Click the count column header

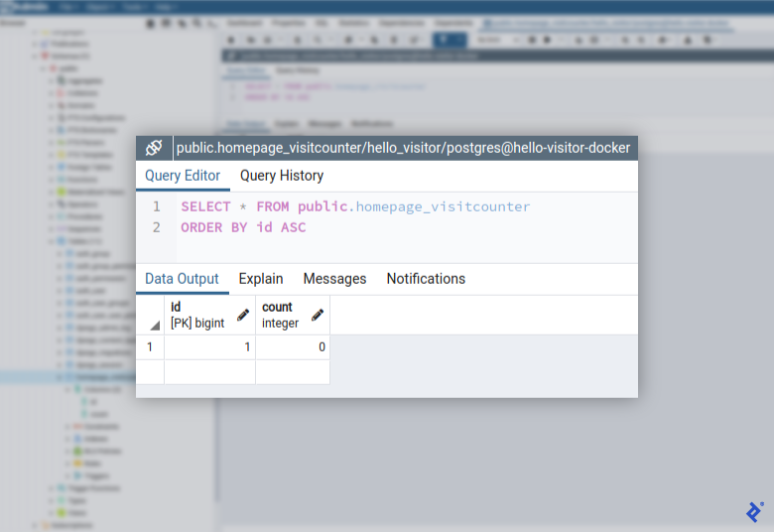[x=293, y=316]
